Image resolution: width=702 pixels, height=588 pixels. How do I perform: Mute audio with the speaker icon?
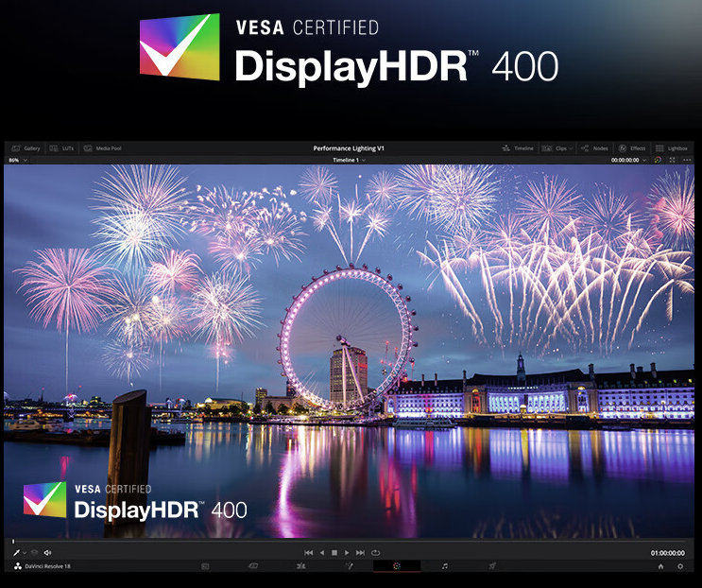pyautogui.click(x=47, y=552)
